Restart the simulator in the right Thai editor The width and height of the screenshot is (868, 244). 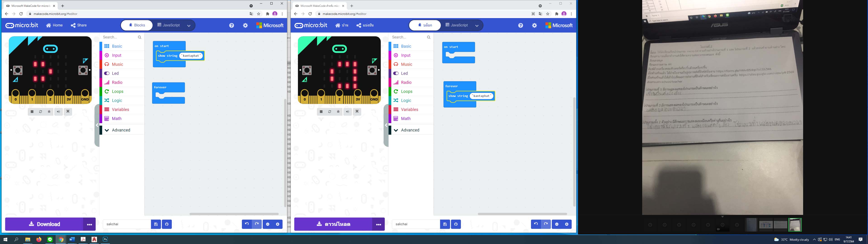[330, 112]
